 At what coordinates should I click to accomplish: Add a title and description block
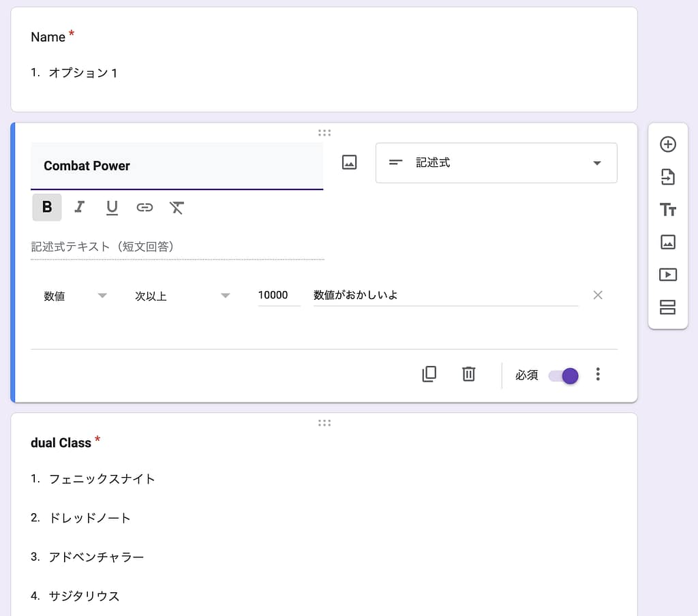[668, 210]
